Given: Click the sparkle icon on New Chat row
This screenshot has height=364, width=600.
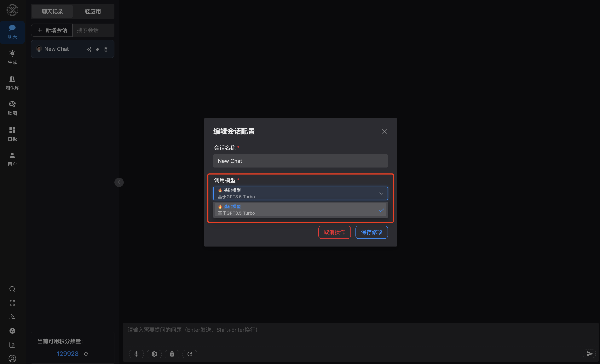Looking at the screenshot, I should click(x=89, y=49).
